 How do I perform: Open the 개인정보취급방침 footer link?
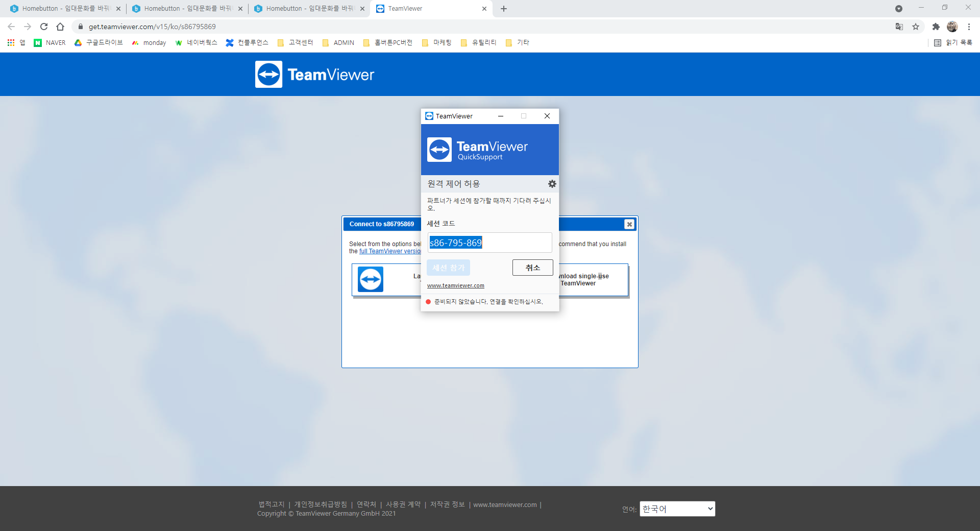[x=321, y=504]
